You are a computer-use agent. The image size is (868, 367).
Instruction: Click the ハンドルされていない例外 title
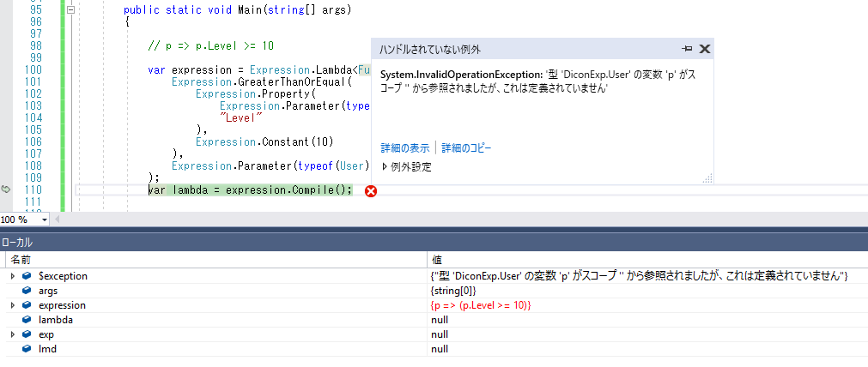point(430,50)
